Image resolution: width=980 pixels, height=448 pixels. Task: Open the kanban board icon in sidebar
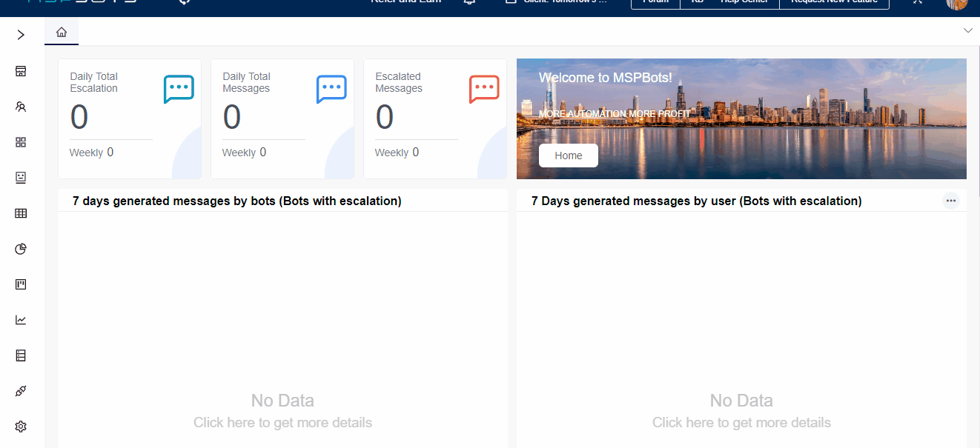[21, 284]
